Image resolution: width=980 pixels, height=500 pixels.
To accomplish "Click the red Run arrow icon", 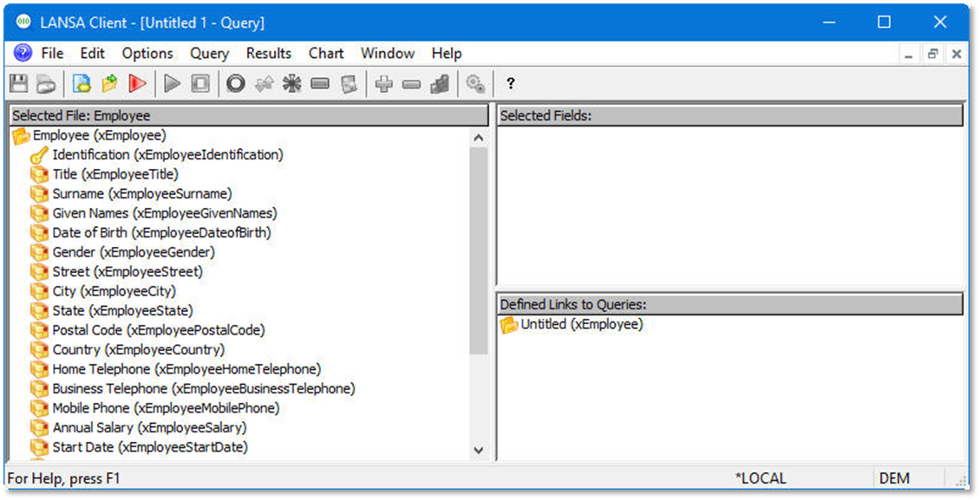I will (137, 83).
